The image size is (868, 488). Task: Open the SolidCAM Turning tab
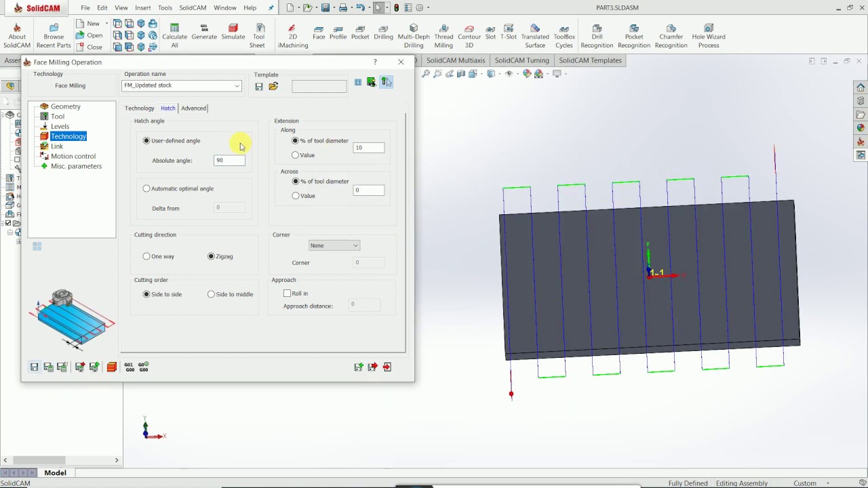[x=521, y=60]
